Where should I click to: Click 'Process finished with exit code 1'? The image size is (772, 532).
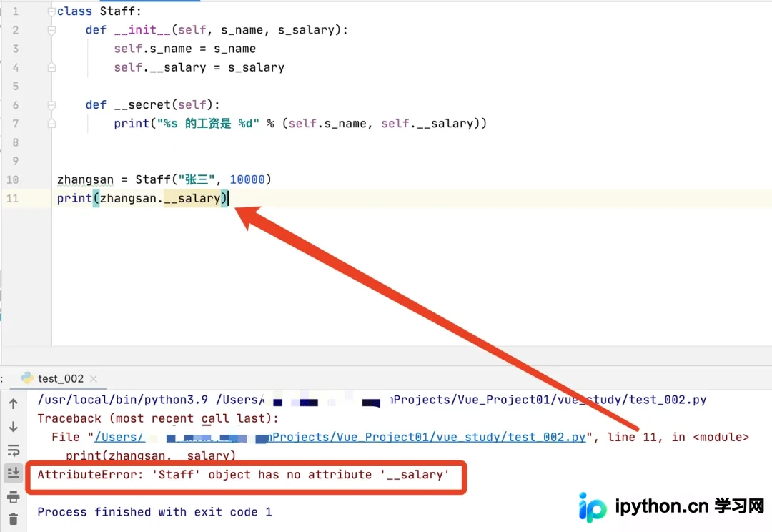154,512
